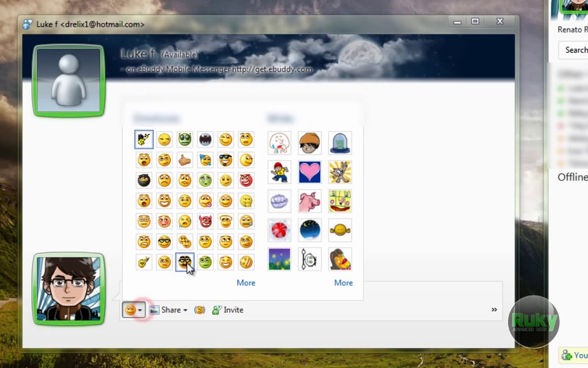The width and height of the screenshot is (588, 368).
Task: Expand the Share dropdown menu
Action: (168, 310)
